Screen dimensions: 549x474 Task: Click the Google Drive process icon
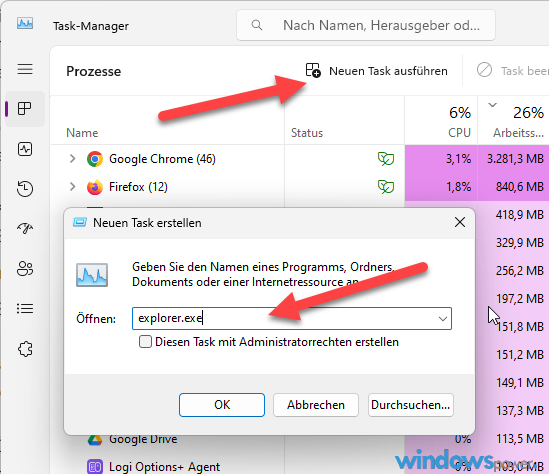95,440
